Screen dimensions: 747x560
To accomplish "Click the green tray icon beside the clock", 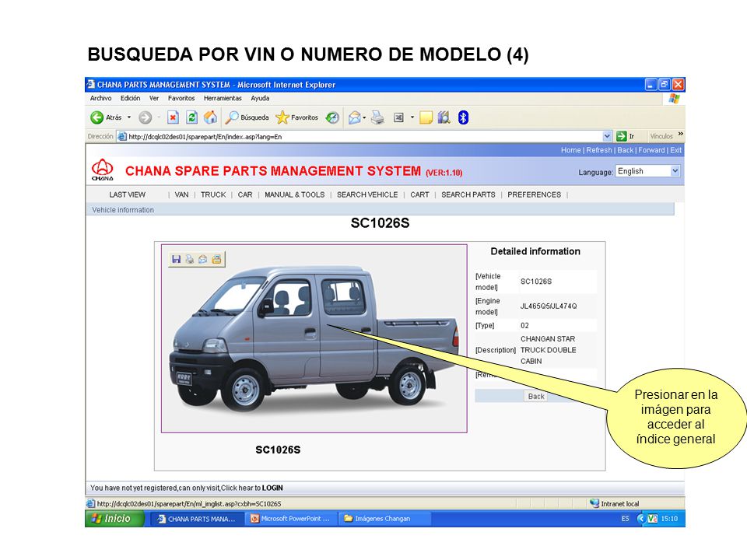I will (x=652, y=519).
